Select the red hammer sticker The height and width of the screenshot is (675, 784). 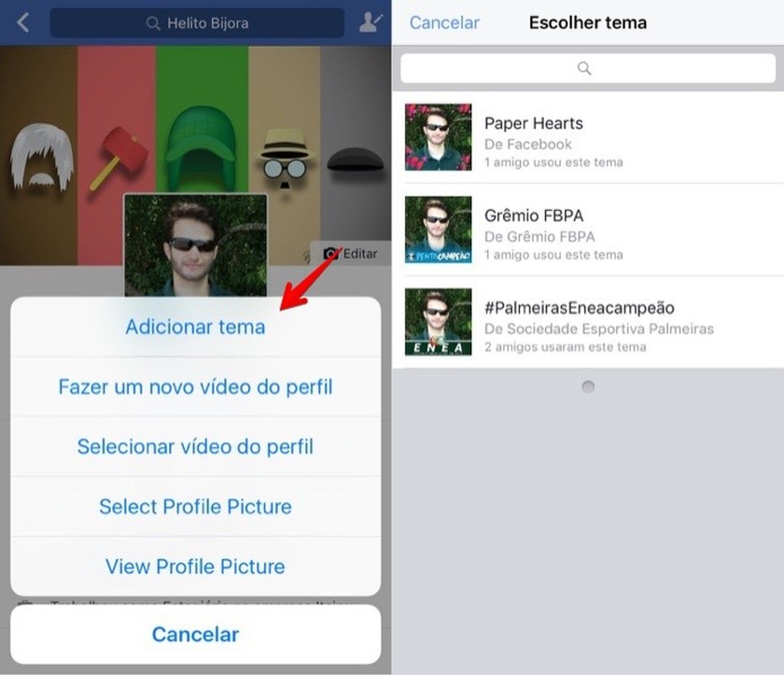point(122,151)
